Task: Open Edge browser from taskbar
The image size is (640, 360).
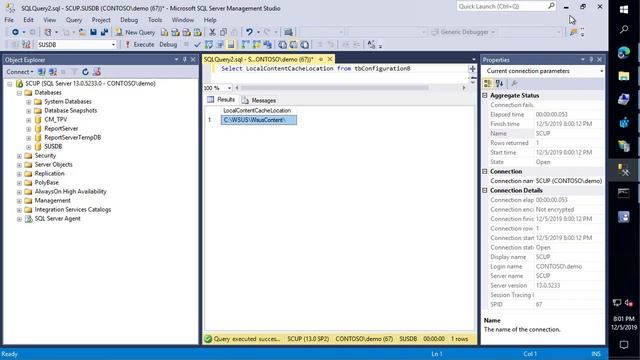Action: pos(624,53)
